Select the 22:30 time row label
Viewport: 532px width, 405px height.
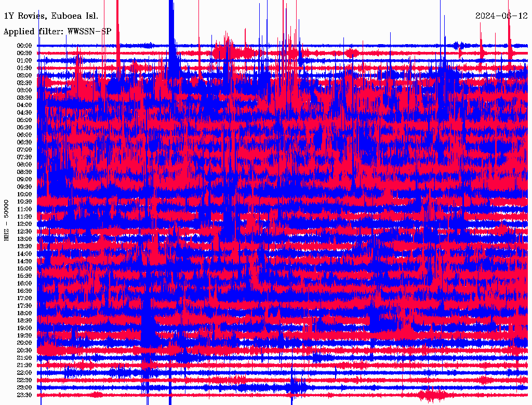click(24, 380)
